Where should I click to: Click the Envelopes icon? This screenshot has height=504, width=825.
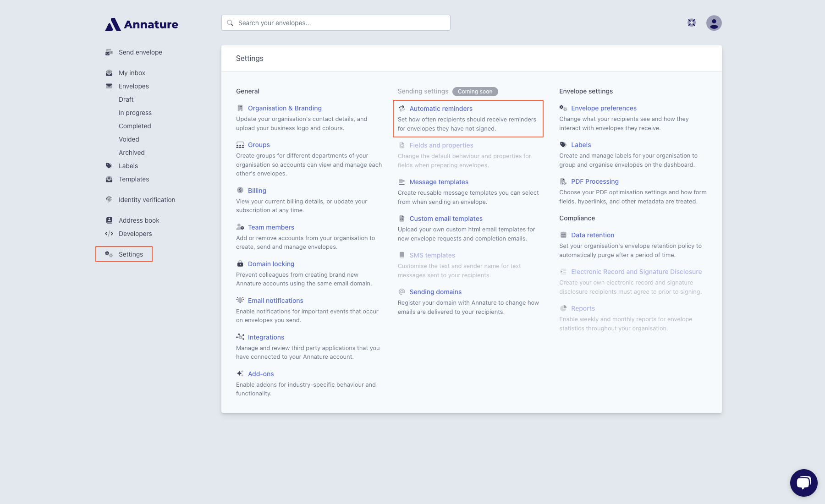click(x=109, y=86)
